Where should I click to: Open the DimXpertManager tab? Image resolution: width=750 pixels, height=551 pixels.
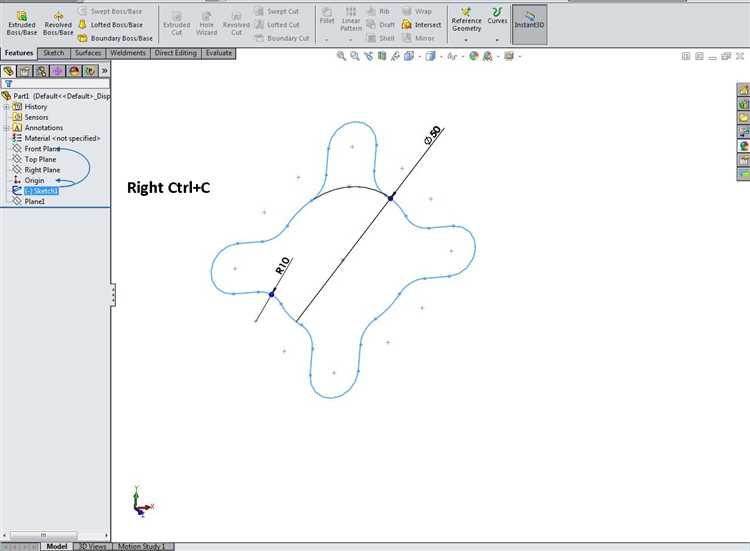click(57, 71)
